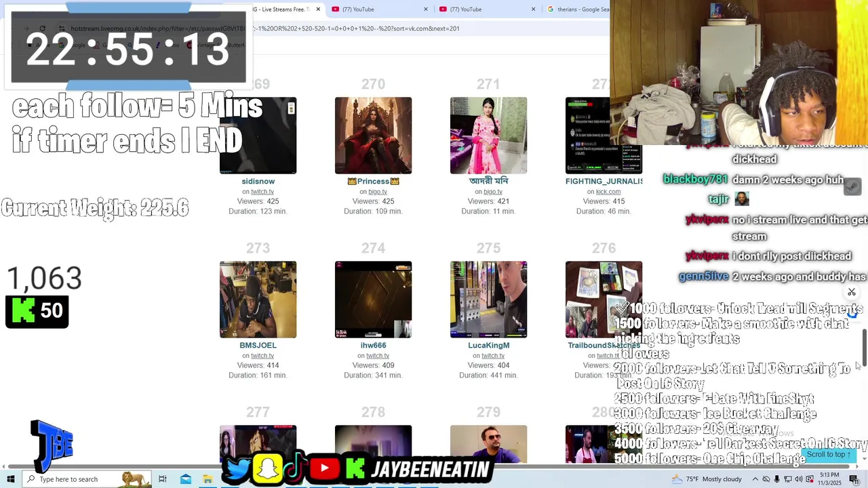Close the second (77) YouTube tab
This screenshot has height=488, width=868.
[533, 9]
